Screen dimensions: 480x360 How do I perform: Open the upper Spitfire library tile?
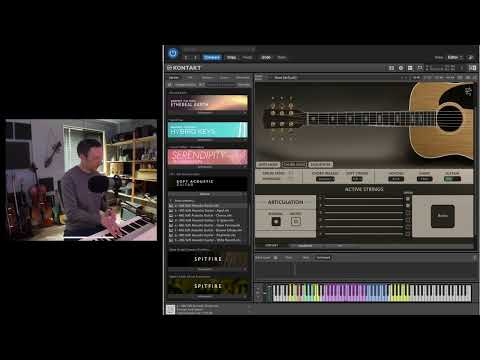pyautogui.click(x=208, y=259)
